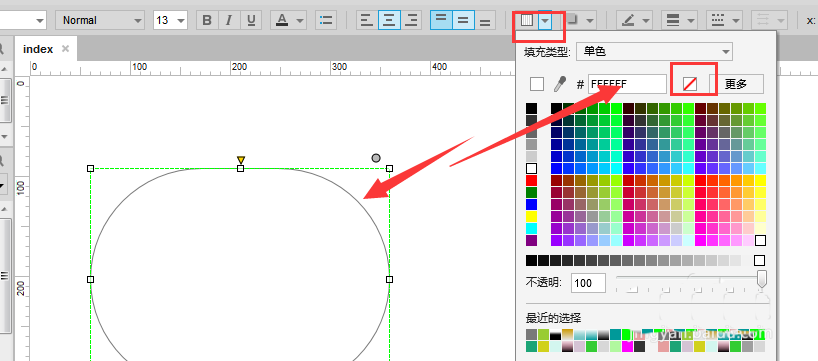Toggle bold text formatting

pyautogui.click(x=207, y=20)
